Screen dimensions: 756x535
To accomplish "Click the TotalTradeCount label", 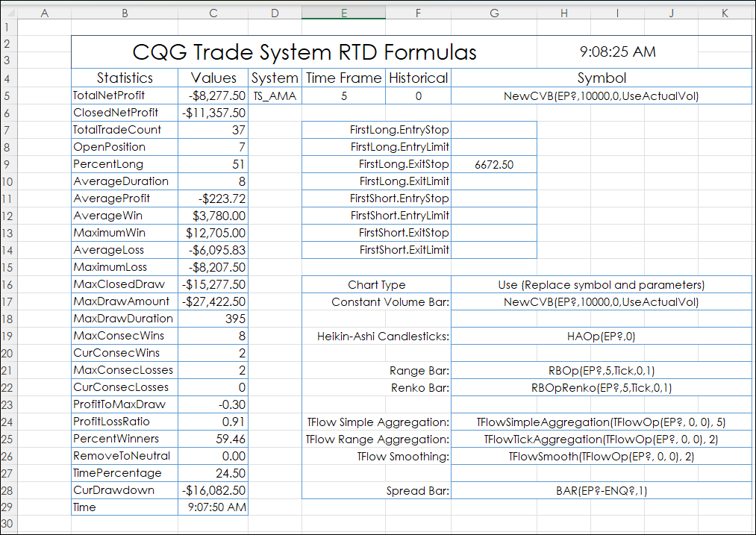I will click(x=125, y=130).
